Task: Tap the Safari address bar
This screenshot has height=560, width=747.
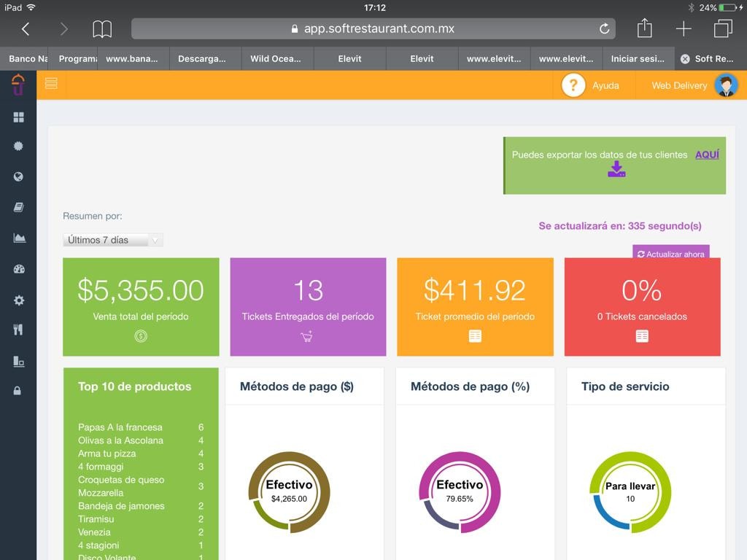Action: click(x=372, y=29)
